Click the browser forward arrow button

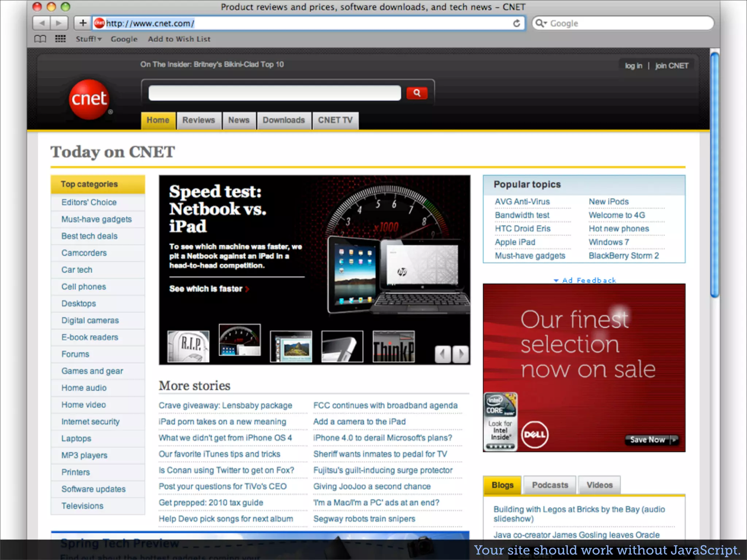(x=59, y=23)
